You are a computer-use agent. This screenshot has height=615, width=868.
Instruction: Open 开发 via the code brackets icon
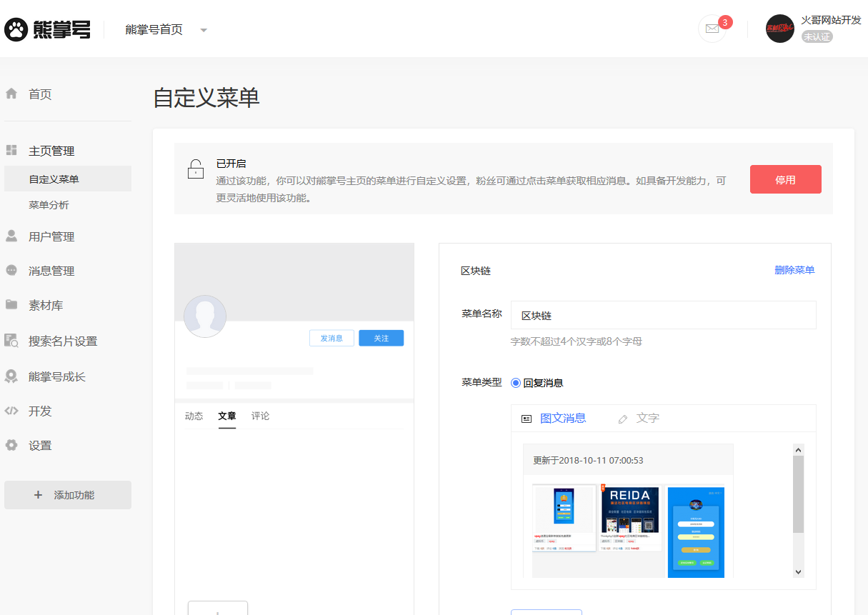pyautogui.click(x=11, y=411)
